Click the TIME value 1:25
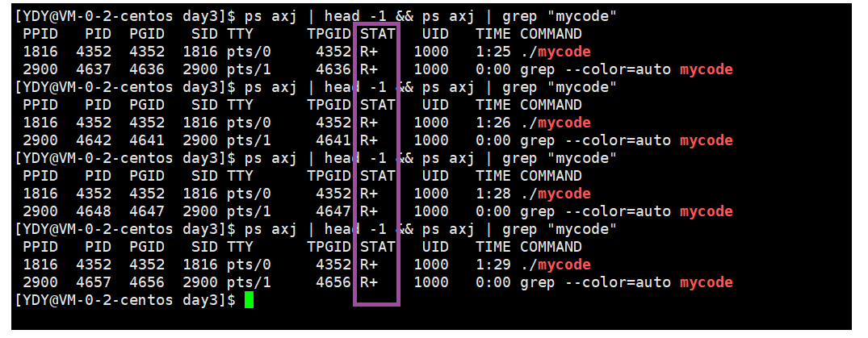The image size is (868, 338). [493, 52]
